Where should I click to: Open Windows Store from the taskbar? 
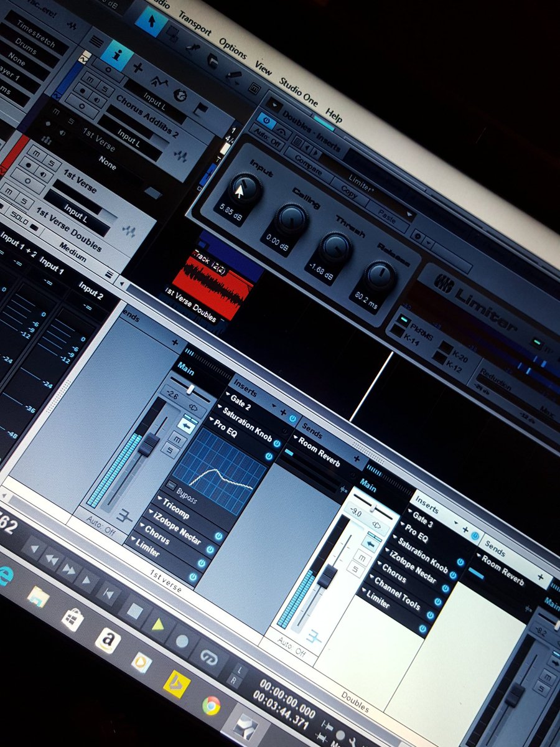coord(73,620)
